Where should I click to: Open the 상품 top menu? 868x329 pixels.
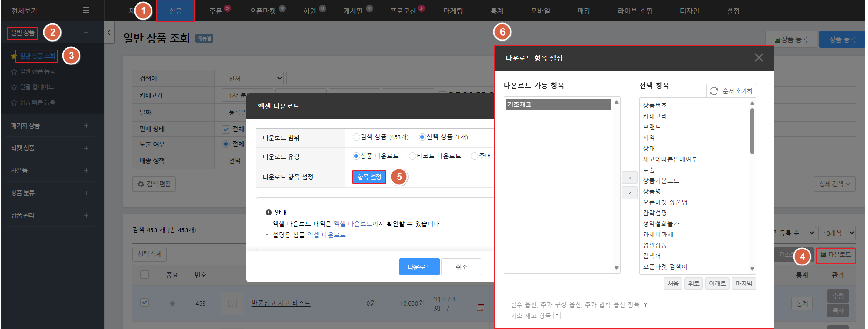click(175, 11)
